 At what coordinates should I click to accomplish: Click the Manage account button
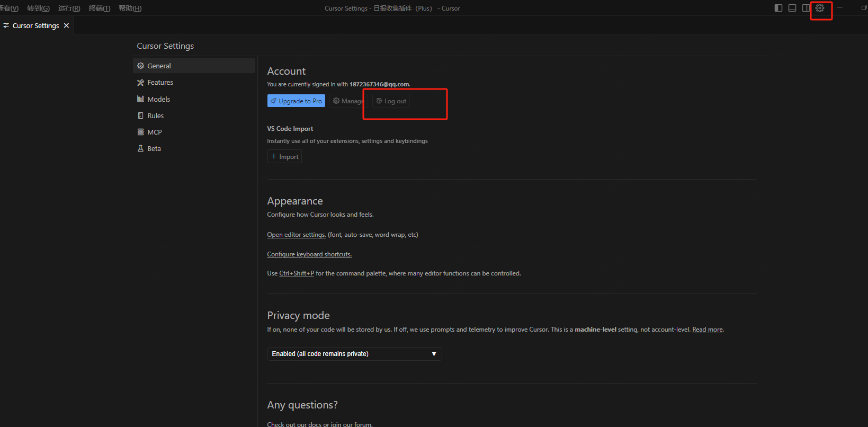coord(348,101)
